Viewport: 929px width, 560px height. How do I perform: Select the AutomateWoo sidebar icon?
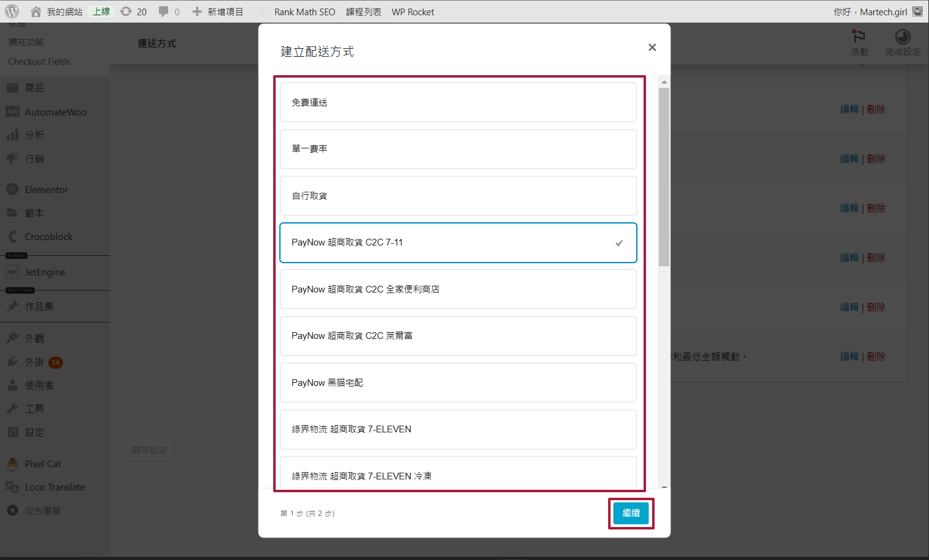(x=12, y=111)
